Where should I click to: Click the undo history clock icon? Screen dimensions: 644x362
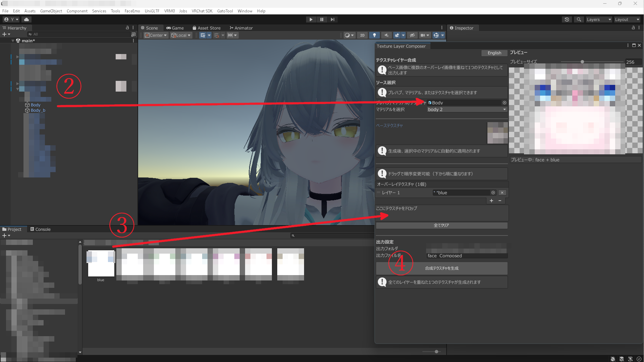pos(567,19)
